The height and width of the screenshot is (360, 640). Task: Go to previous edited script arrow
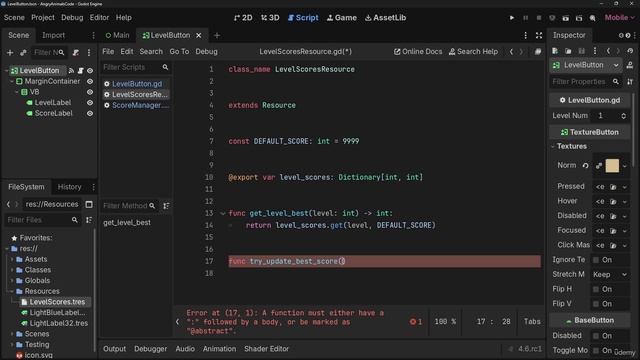(x=511, y=52)
